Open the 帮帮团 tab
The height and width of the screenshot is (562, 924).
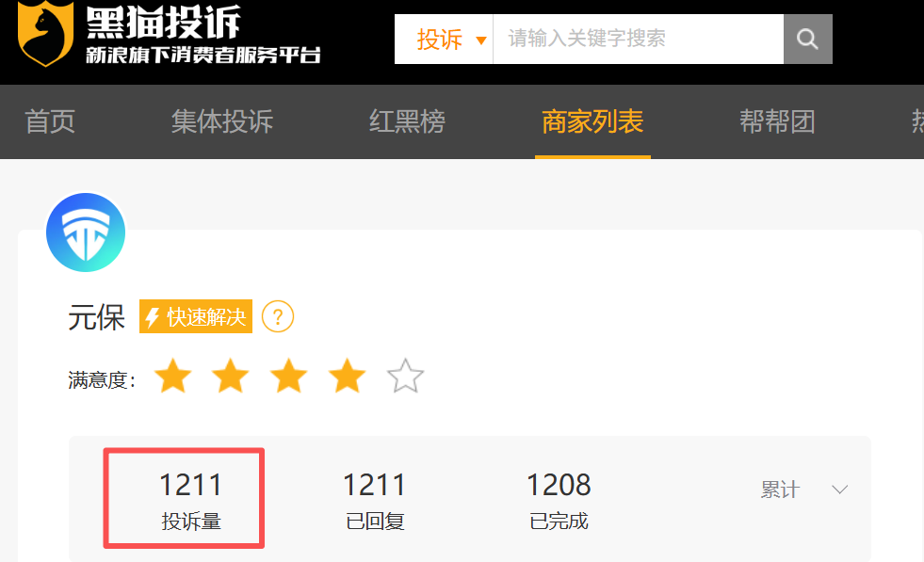pos(777,122)
